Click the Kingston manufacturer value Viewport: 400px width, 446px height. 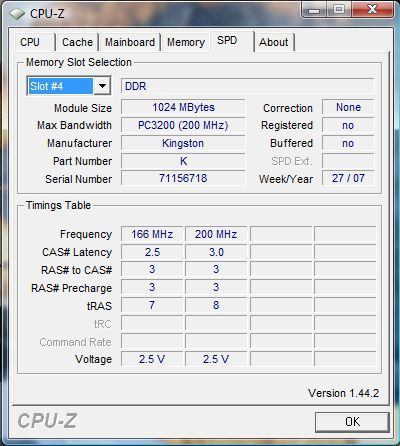click(183, 143)
